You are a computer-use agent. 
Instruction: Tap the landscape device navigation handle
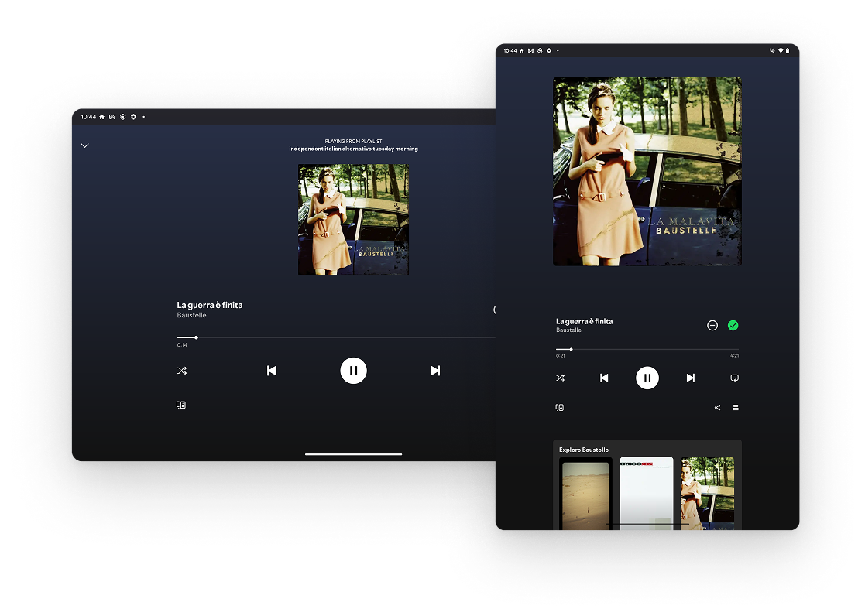pyautogui.click(x=354, y=454)
